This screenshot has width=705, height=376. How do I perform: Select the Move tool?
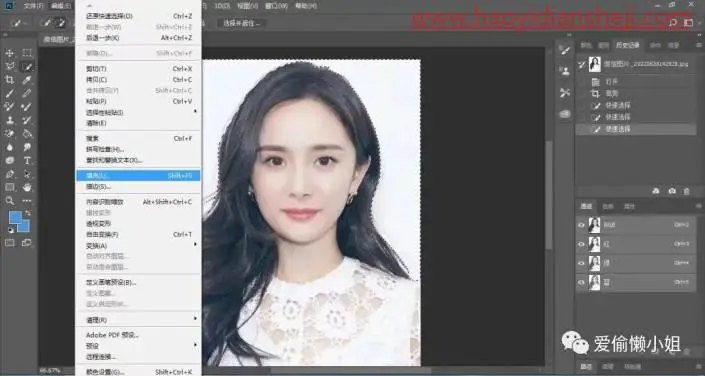pyautogui.click(x=9, y=53)
